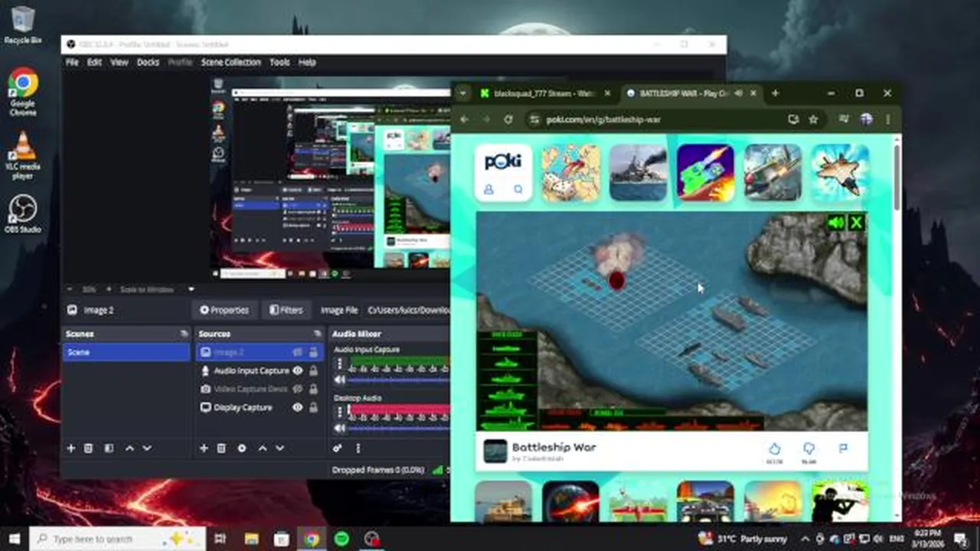Open the OBS File menu
980x551 pixels.
pyautogui.click(x=72, y=62)
